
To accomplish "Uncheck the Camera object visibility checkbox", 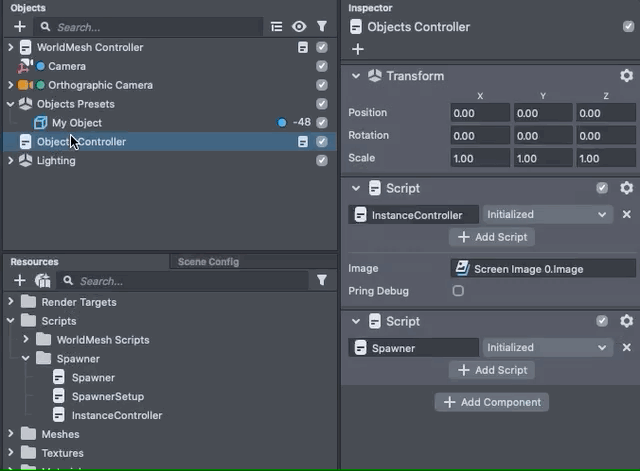I will click(x=322, y=66).
